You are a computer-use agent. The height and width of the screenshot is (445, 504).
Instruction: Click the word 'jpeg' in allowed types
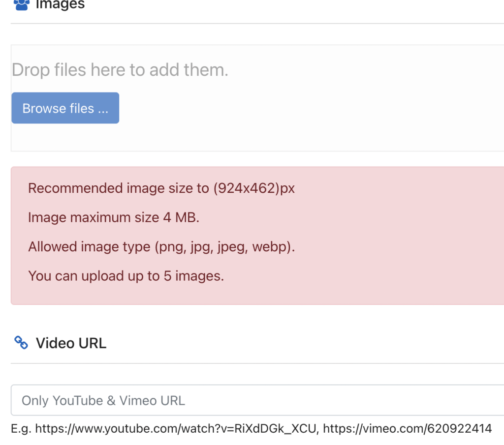tap(230, 246)
